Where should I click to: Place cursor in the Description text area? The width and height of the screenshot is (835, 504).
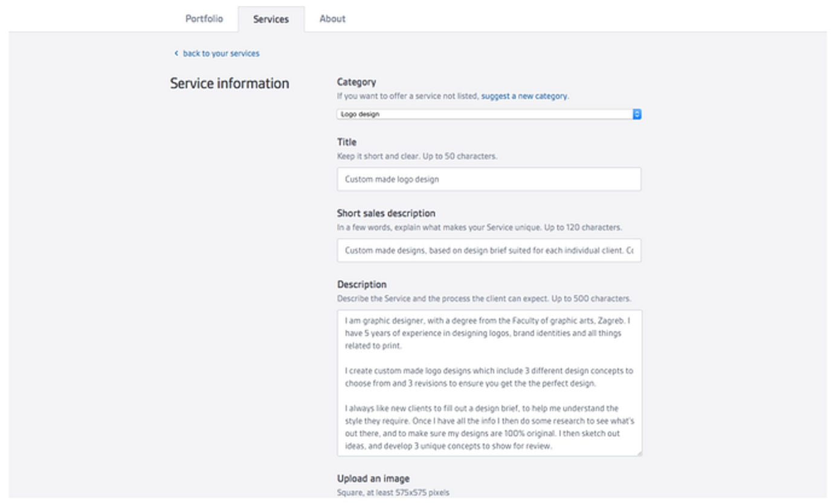(x=489, y=383)
